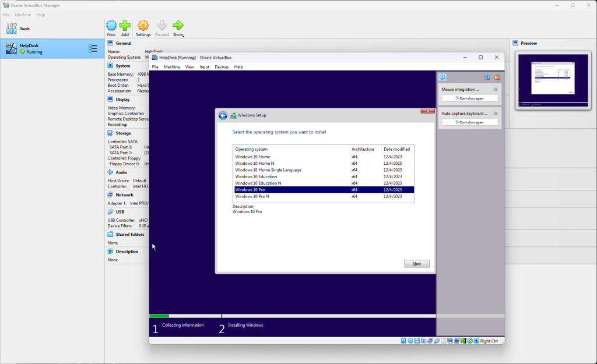The image size is (597, 364).
Task: Click the delete all notifications icon
Action: pyautogui.click(x=497, y=77)
